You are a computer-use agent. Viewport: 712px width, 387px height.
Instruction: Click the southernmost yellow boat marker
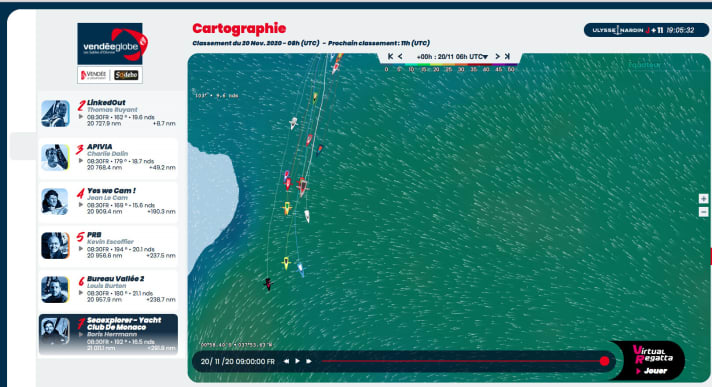[286, 263]
